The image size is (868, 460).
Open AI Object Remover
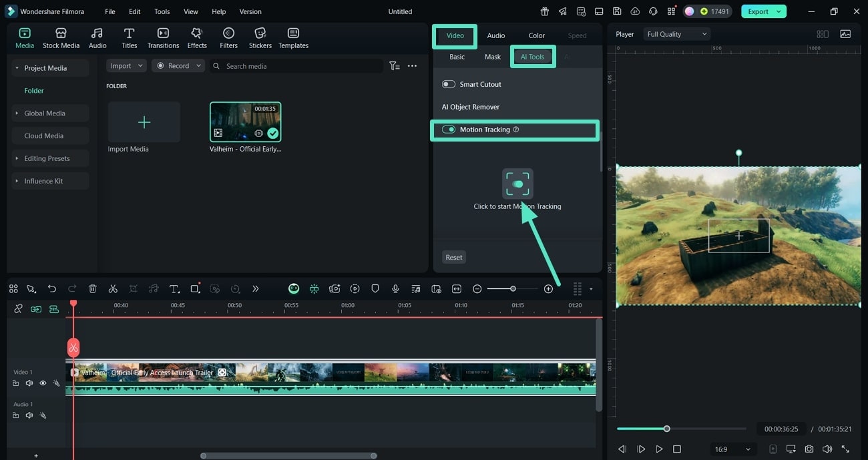(x=471, y=107)
